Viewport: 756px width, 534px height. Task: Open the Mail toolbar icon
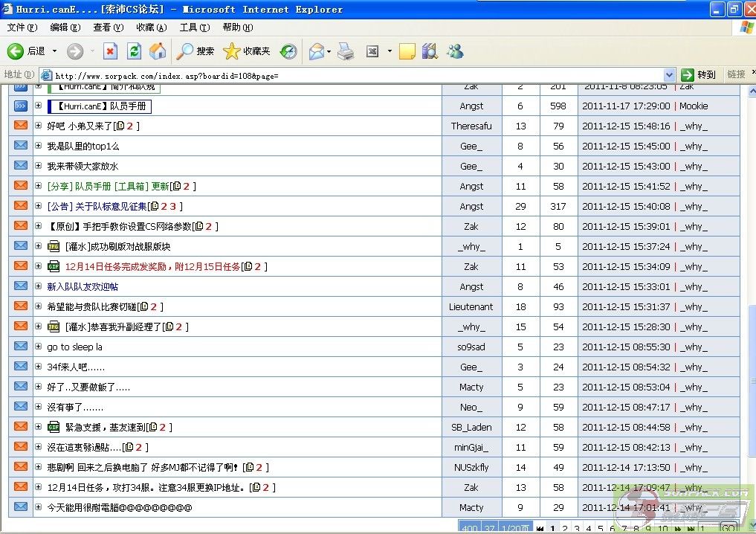click(316, 51)
